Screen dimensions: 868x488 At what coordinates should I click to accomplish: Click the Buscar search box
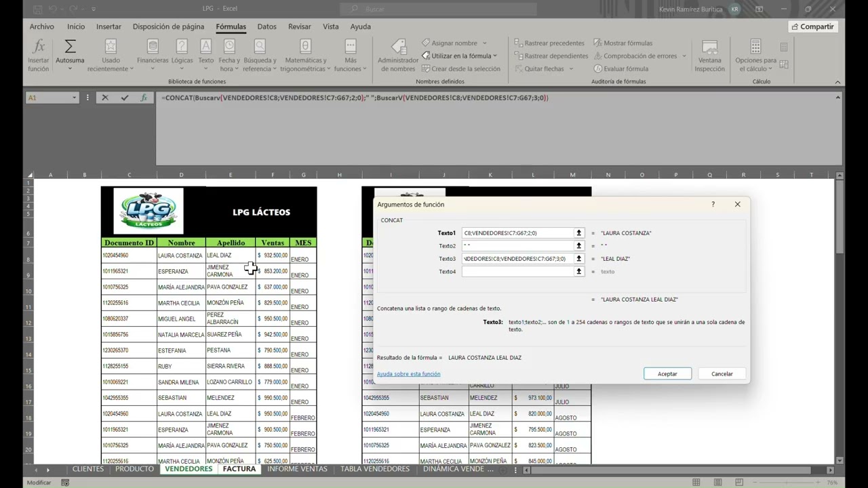click(438, 9)
